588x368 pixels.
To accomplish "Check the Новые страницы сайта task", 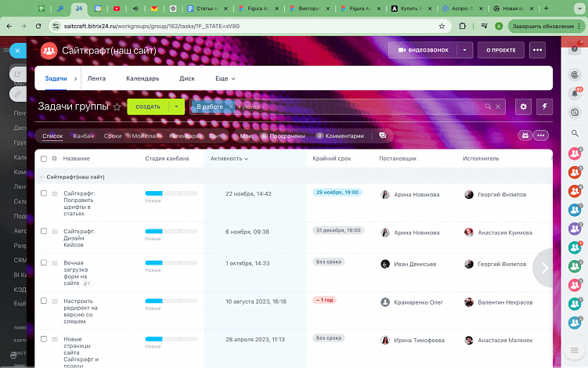I will point(44,339).
